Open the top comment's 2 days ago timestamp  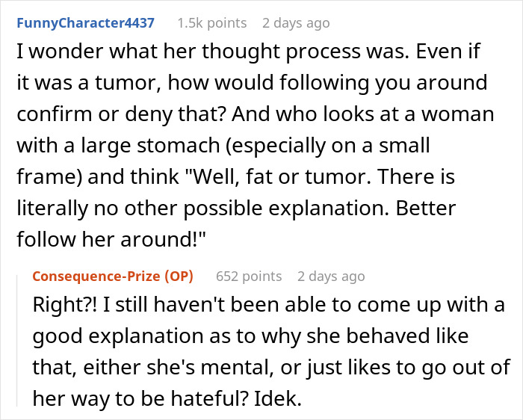click(296, 23)
